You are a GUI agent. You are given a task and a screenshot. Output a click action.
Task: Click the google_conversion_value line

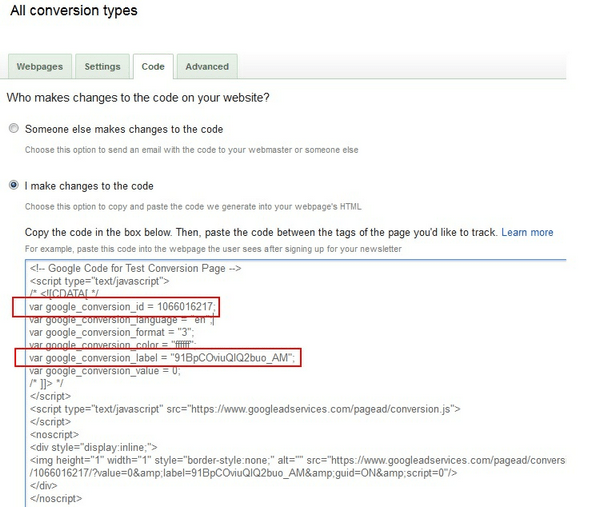click(x=105, y=371)
